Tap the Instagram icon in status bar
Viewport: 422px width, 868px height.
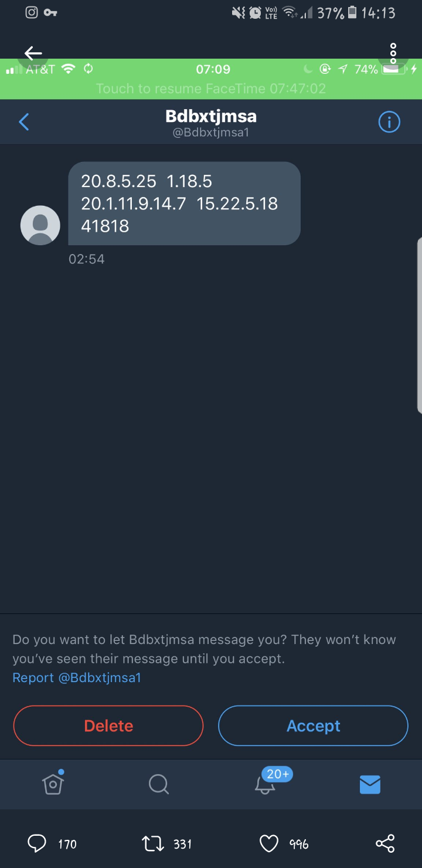click(x=32, y=12)
